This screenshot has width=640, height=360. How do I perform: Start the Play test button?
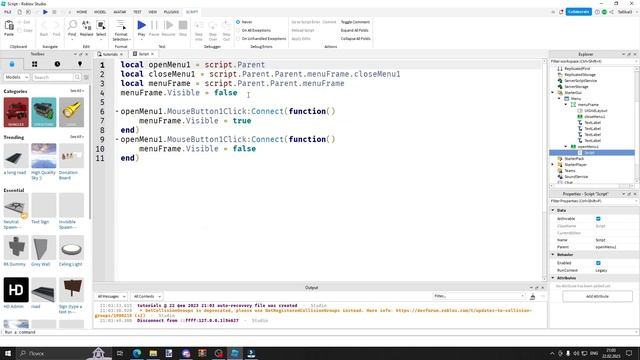click(141, 25)
